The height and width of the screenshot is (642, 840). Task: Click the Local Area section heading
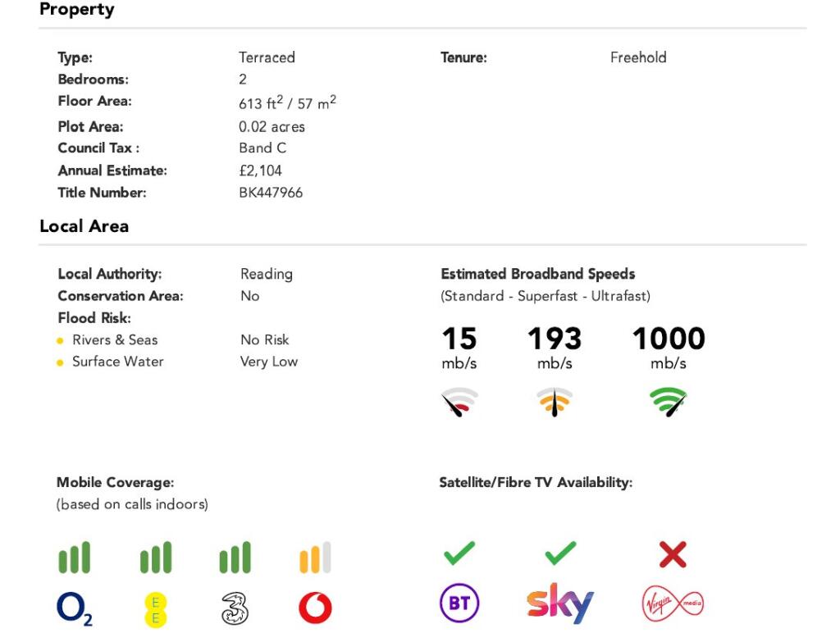[84, 226]
